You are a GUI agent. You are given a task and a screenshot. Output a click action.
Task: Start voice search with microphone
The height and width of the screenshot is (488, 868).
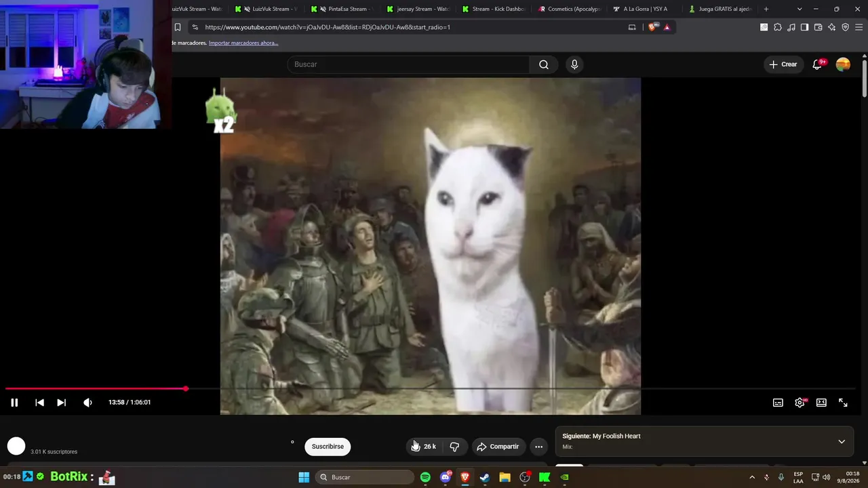click(574, 64)
